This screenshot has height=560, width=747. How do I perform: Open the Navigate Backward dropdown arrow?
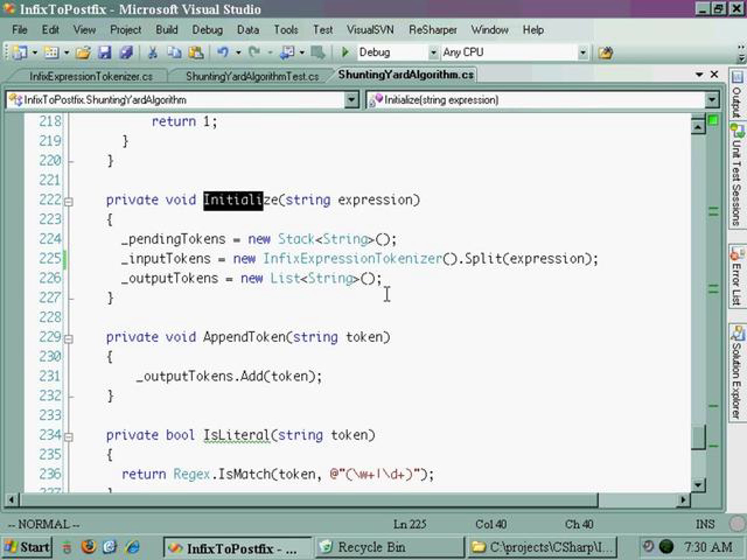(302, 53)
